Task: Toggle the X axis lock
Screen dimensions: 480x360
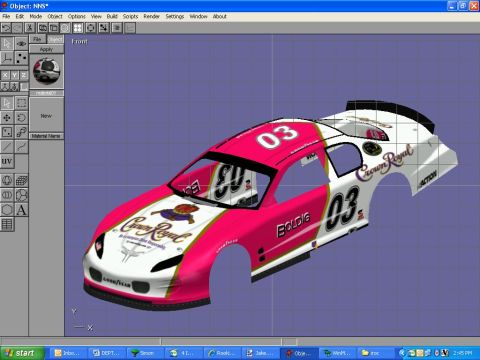Action: click(x=5, y=76)
